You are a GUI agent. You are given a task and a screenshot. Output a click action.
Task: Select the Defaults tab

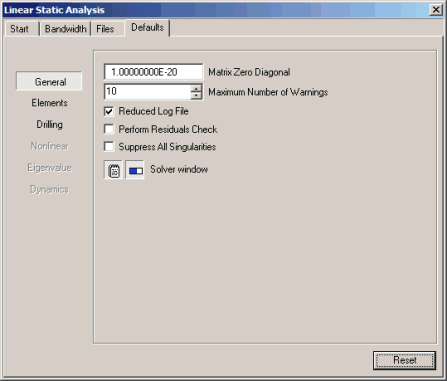(147, 28)
